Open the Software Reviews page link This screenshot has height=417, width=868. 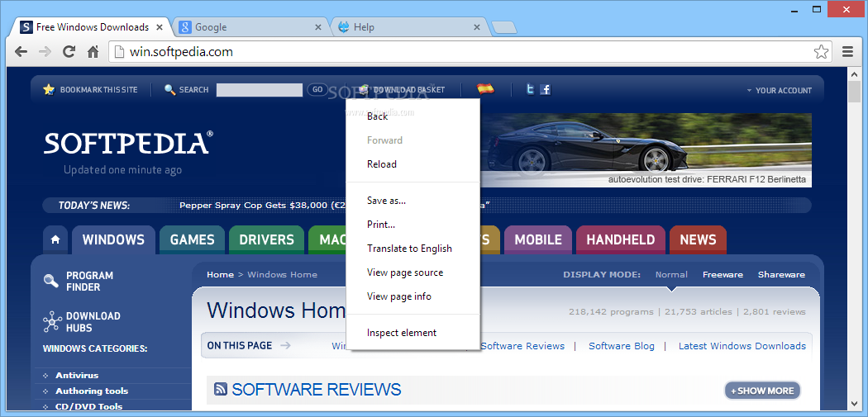tap(522, 346)
